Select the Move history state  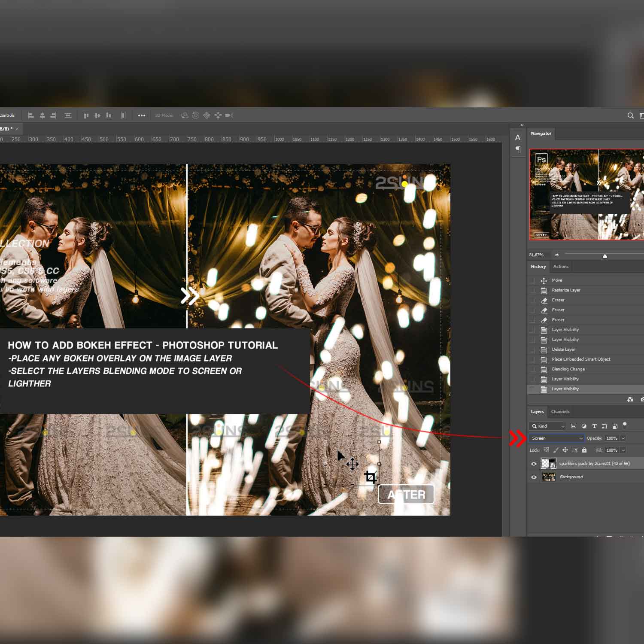click(x=586, y=280)
